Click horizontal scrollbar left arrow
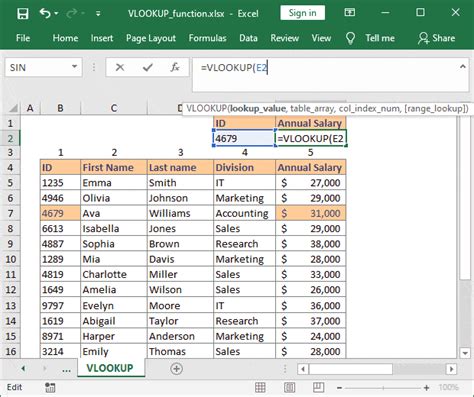Screen dimensions: 474x397 (303, 369)
